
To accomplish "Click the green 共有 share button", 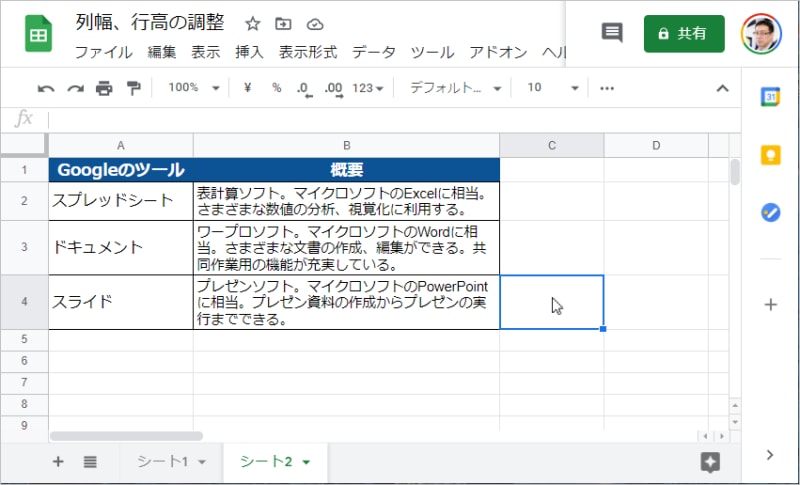I will click(684, 34).
